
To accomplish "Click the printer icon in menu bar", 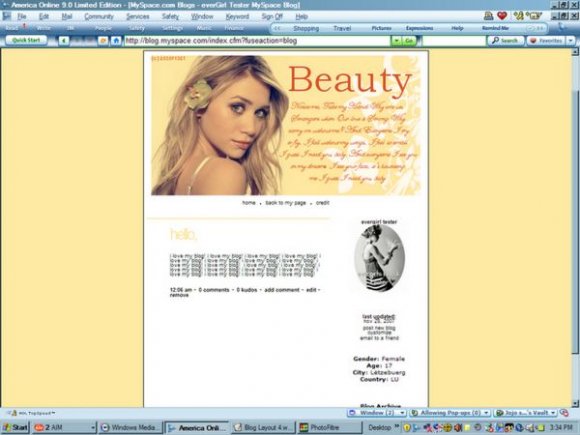I will click(488, 16).
